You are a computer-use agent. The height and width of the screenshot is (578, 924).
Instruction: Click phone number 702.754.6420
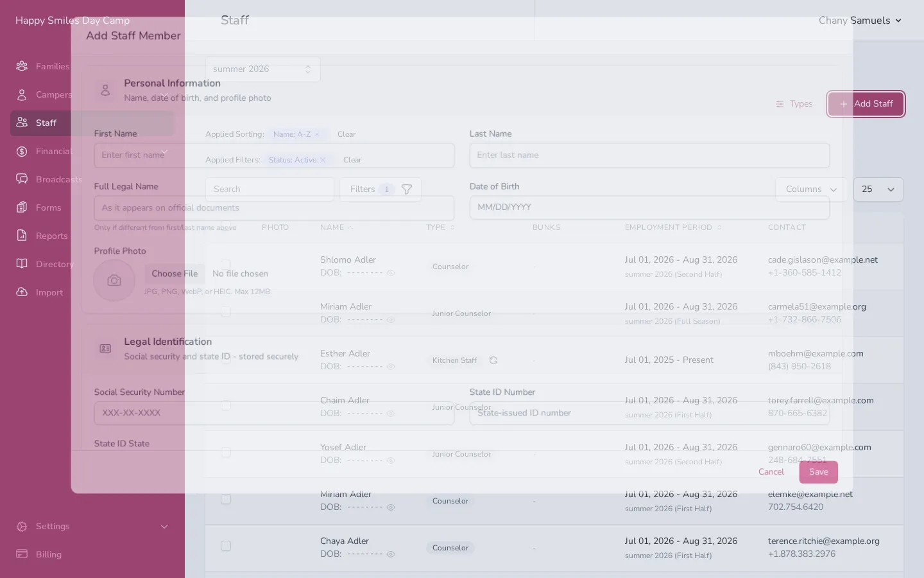point(796,507)
